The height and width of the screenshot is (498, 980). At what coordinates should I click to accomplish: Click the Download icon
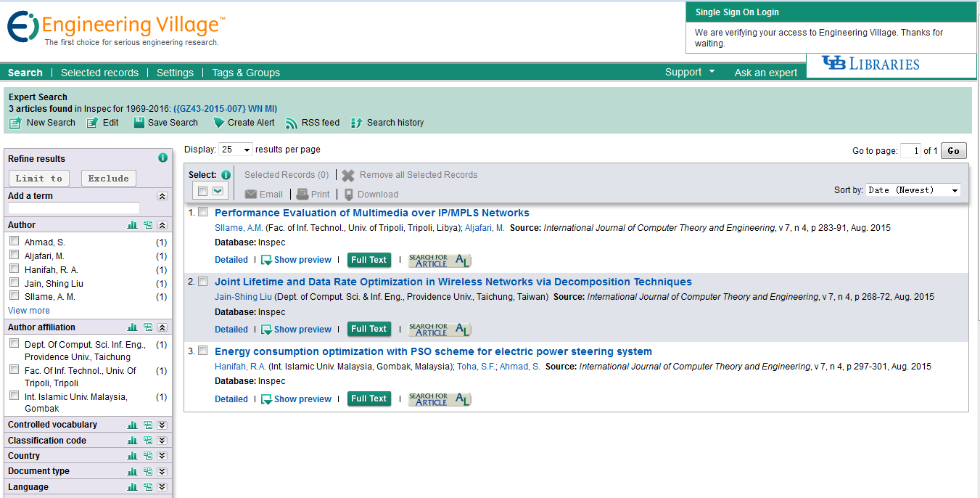click(x=349, y=195)
